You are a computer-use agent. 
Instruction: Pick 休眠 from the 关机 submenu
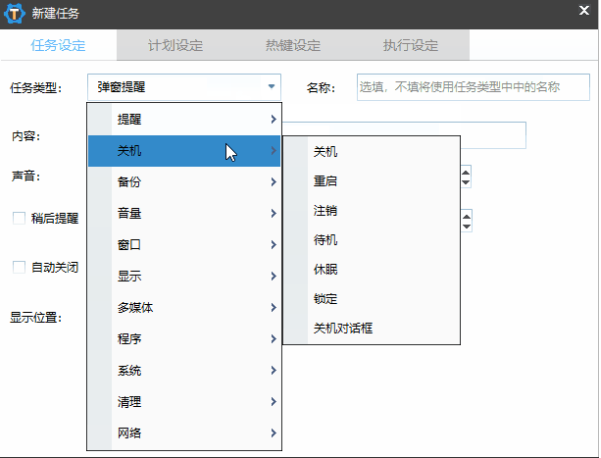[x=325, y=270]
